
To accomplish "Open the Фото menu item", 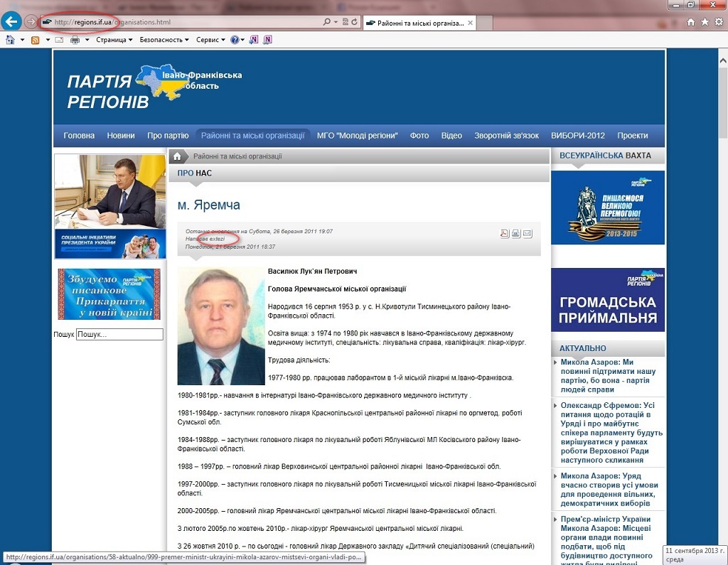I will pos(419,136).
